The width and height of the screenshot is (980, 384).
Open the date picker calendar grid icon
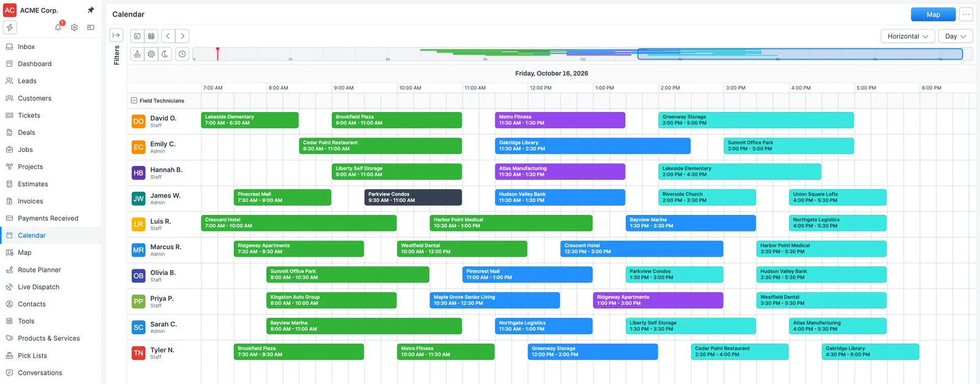pos(151,36)
